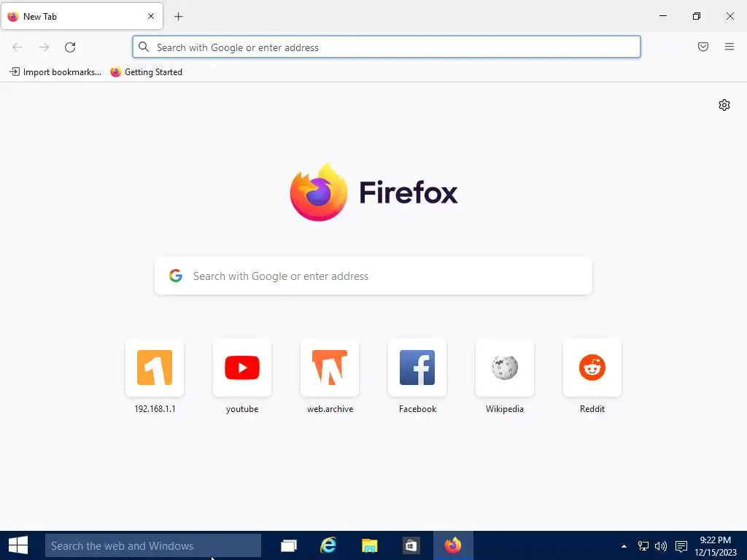Open Getting Started bookmark
The width and height of the screenshot is (747, 560).
146,72
